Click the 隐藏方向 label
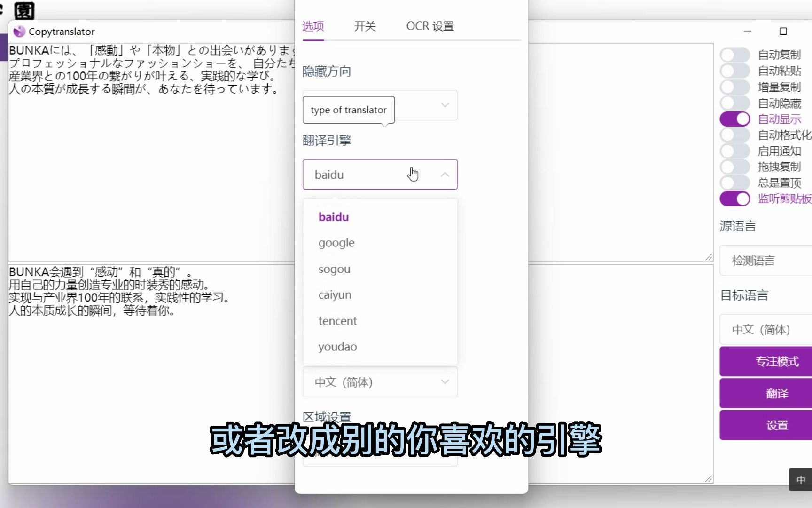Screen dimensions: 812x508 tap(327, 71)
